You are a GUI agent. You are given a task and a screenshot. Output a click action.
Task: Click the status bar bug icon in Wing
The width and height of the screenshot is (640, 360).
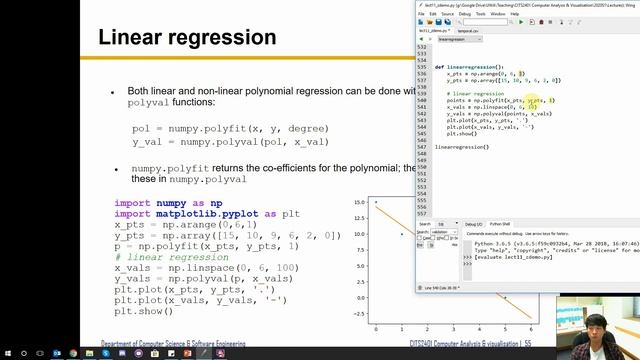tap(420, 288)
